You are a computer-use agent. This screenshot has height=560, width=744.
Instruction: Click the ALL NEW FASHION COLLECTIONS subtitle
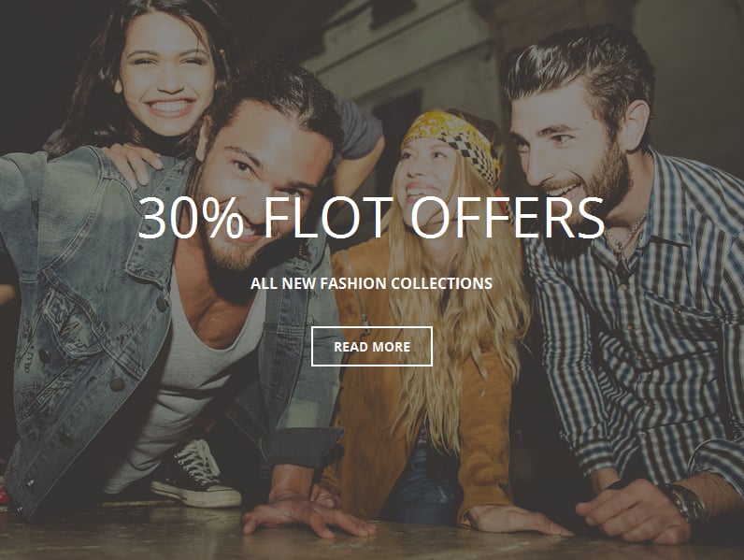click(371, 283)
